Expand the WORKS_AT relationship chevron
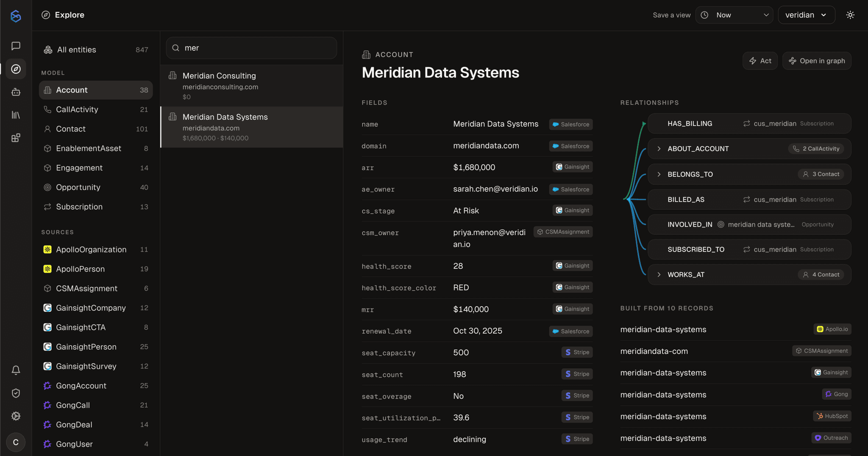868x456 pixels. pos(659,275)
